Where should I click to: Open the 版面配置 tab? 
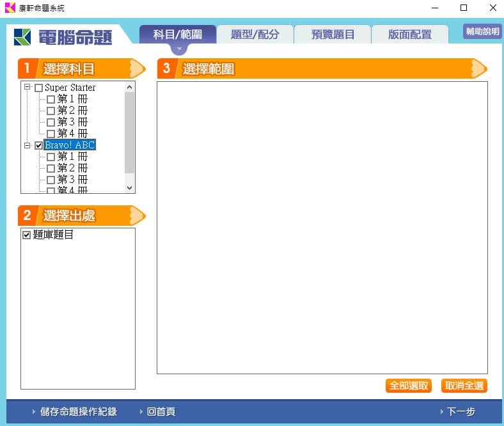(x=410, y=34)
